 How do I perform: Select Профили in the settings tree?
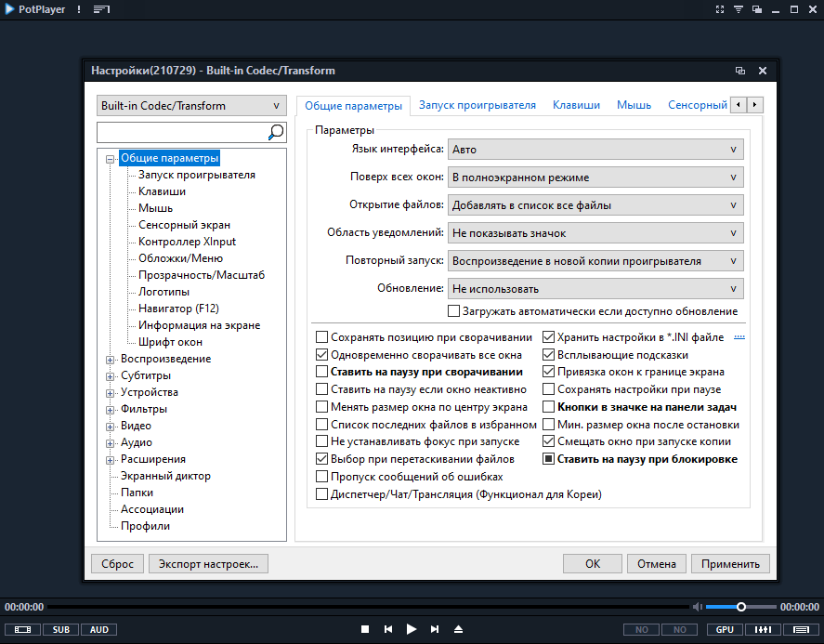[x=145, y=526]
